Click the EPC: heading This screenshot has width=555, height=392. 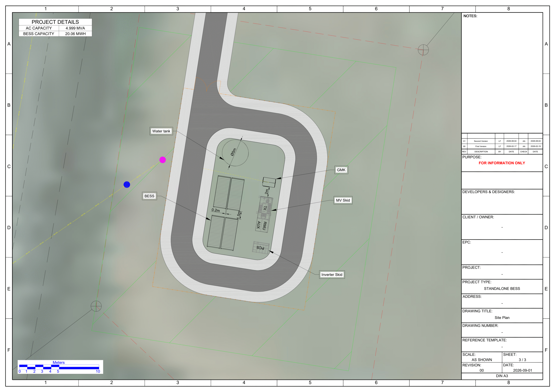click(467, 242)
